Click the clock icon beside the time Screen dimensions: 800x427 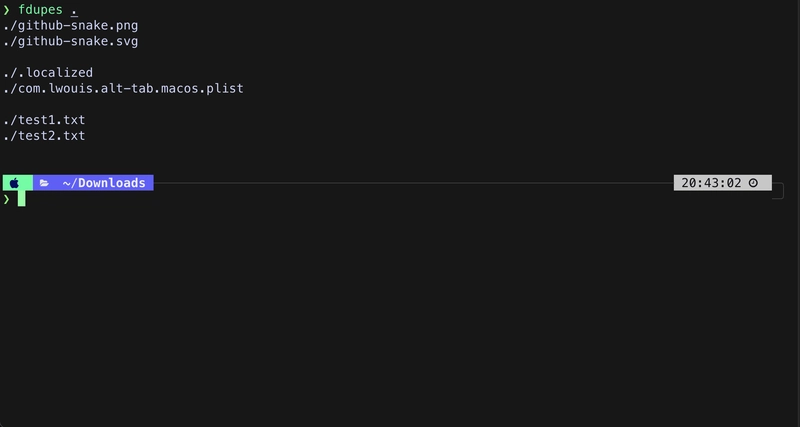click(753, 183)
